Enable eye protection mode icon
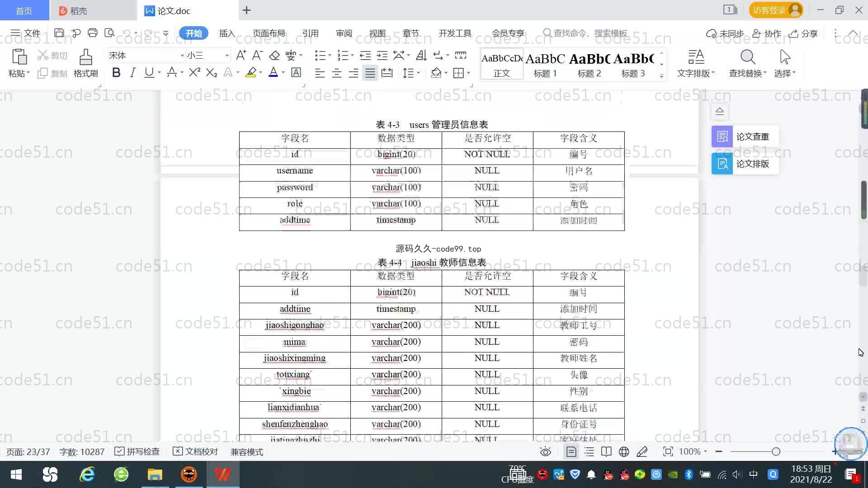This screenshot has width=868, height=488. pyautogui.click(x=546, y=451)
